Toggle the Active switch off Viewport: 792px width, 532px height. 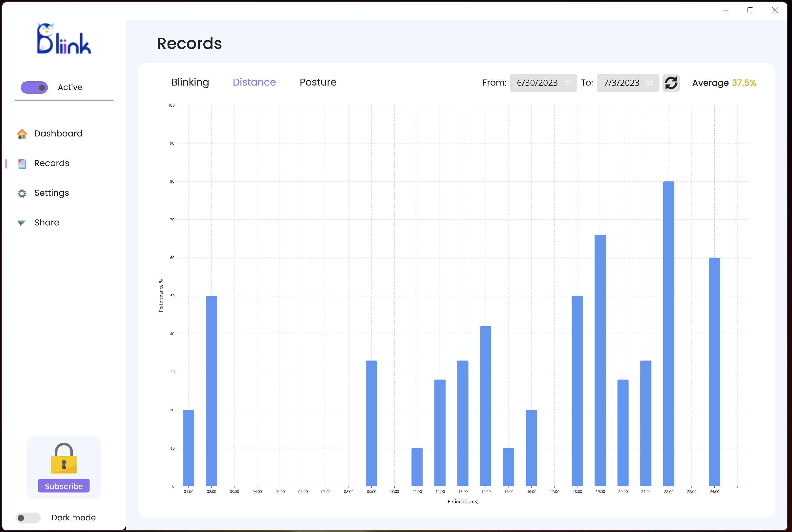pyautogui.click(x=35, y=88)
